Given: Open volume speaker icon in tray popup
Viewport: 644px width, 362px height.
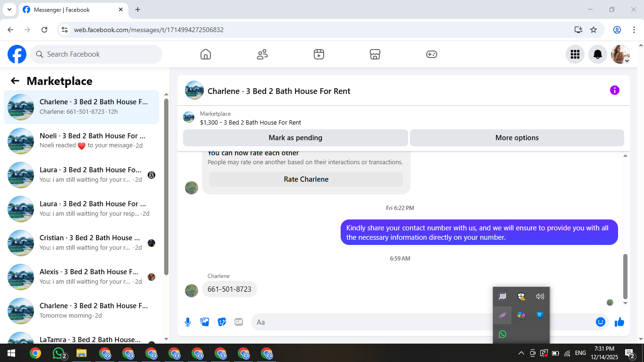Looking at the screenshot, I should coord(540,296).
